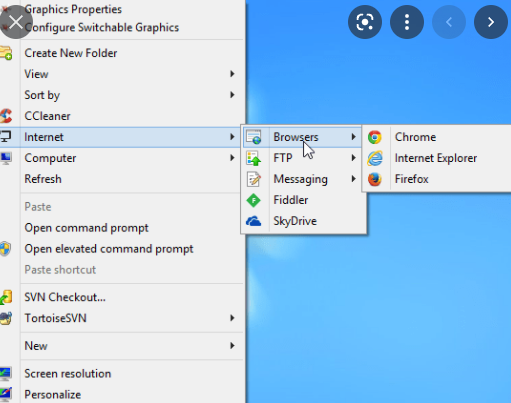Expand the View submenu arrow
The width and height of the screenshot is (511, 403).
pyautogui.click(x=232, y=74)
